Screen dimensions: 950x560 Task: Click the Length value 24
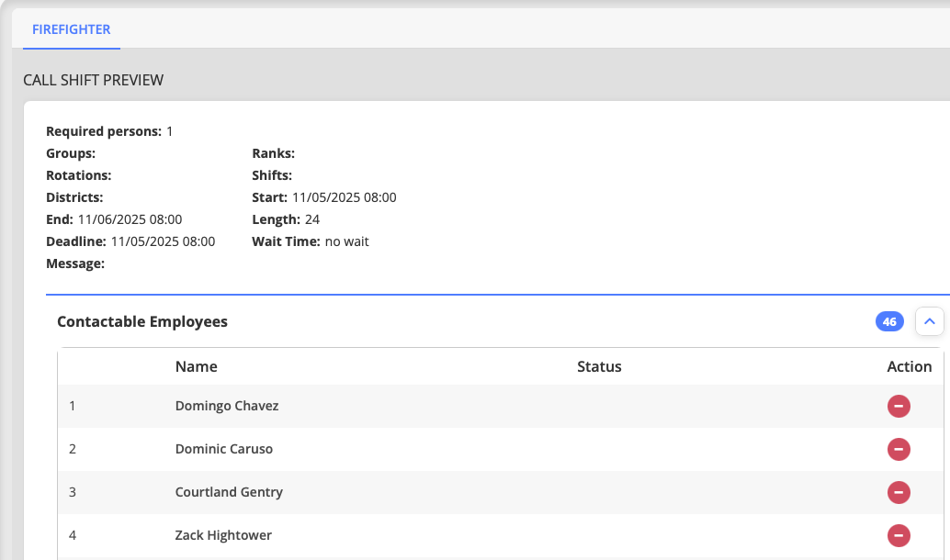point(312,219)
